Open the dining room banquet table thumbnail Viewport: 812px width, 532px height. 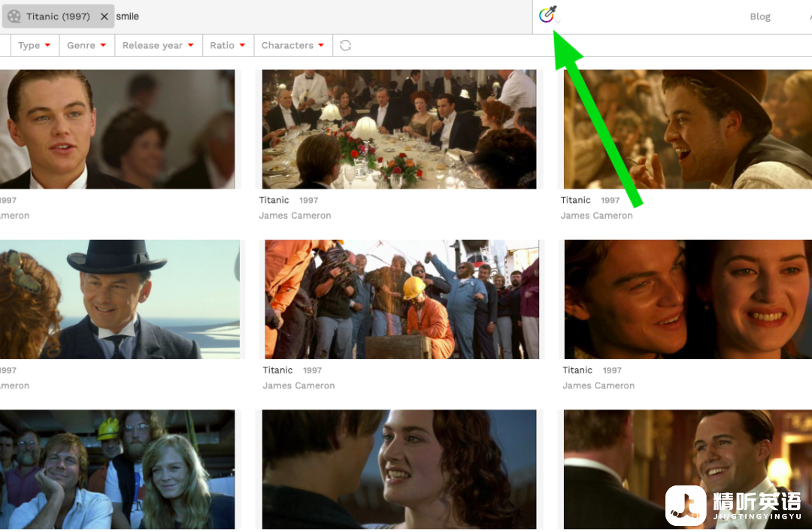399,129
